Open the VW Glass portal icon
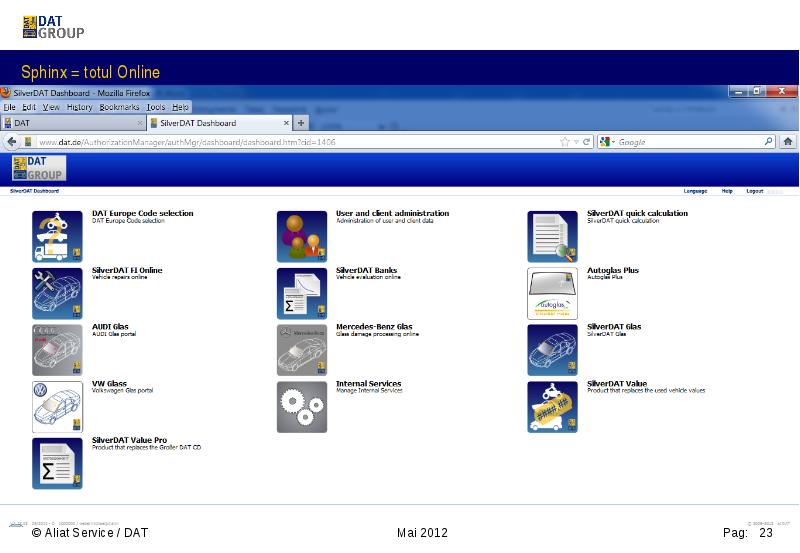This screenshot has width=800, height=553. pyautogui.click(x=57, y=407)
